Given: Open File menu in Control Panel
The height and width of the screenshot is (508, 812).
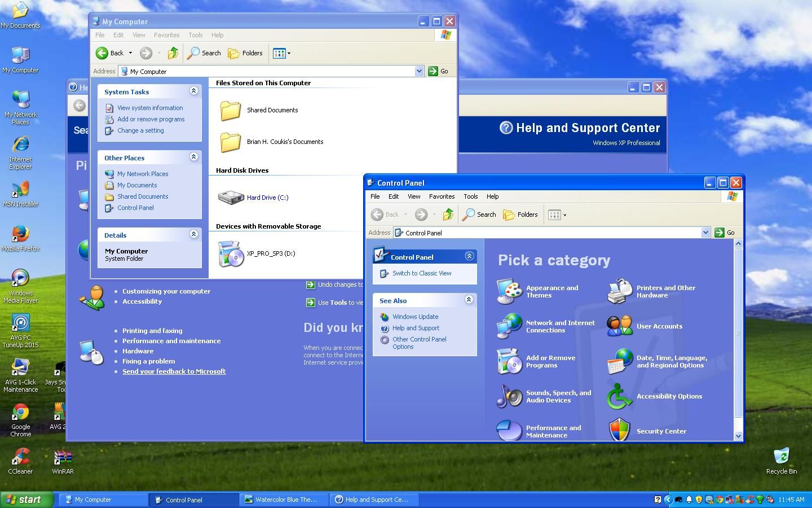Looking at the screenshot, I should (x=375, y=196).
